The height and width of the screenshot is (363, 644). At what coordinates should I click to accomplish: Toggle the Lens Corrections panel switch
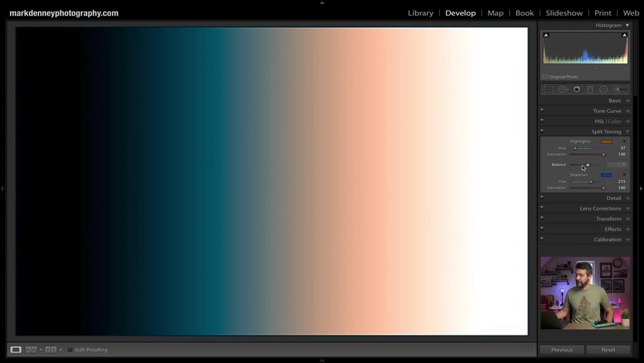point(542,207)
